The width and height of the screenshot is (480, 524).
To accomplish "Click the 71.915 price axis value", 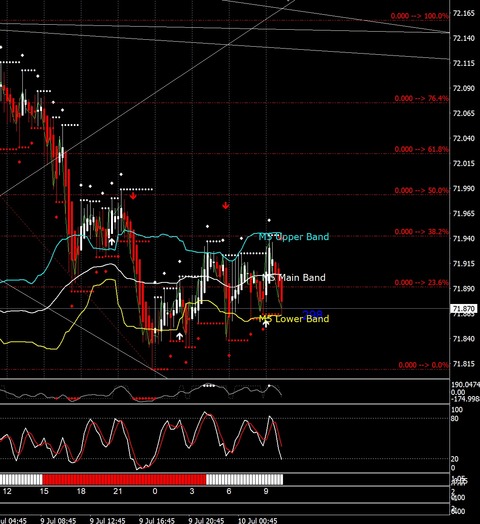I will tap(464, 263).
